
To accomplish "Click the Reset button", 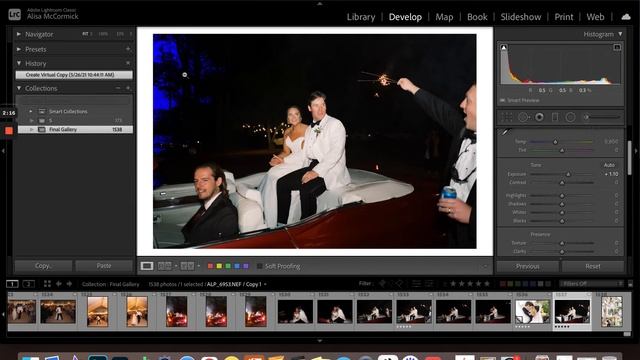I will point(593,266).
